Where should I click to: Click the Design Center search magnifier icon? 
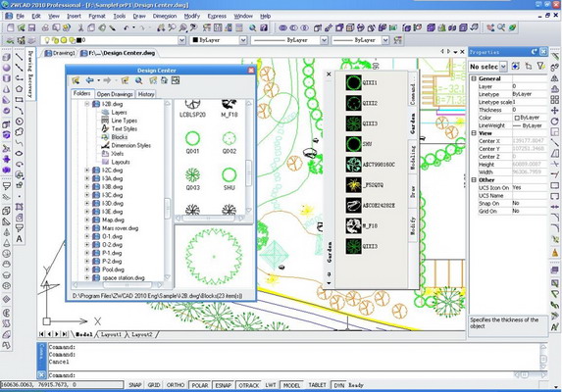138,81
